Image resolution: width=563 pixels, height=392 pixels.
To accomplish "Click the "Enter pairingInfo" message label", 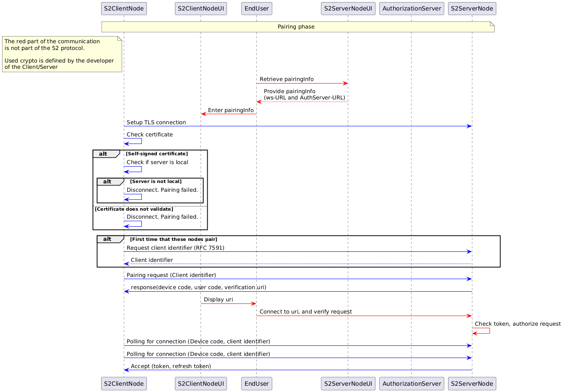I will click(x=231, y=110).
